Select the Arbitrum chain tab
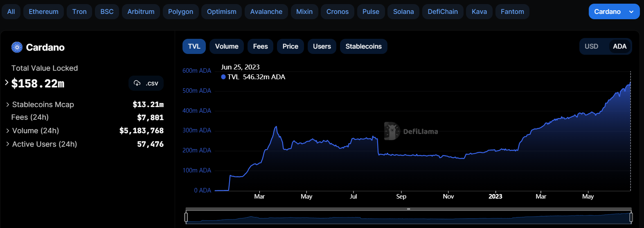This screenshot has height=228, width=644. (141, 11)
